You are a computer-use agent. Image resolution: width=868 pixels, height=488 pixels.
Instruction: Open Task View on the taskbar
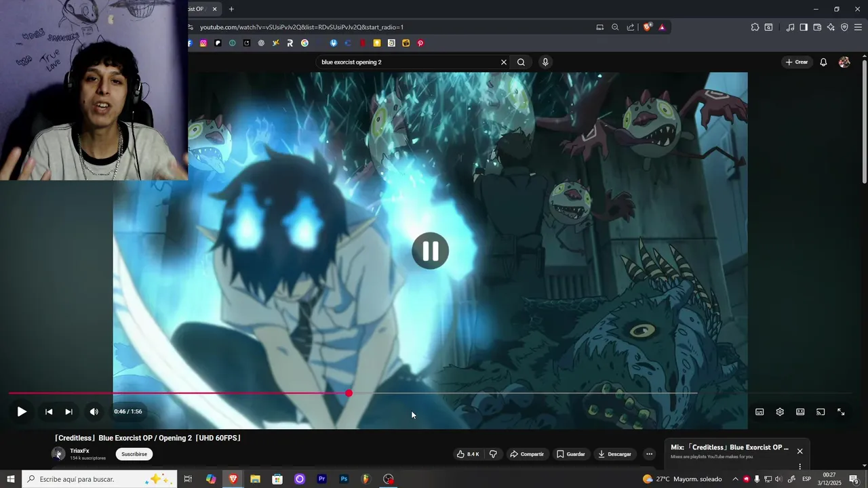pos(189,479)
